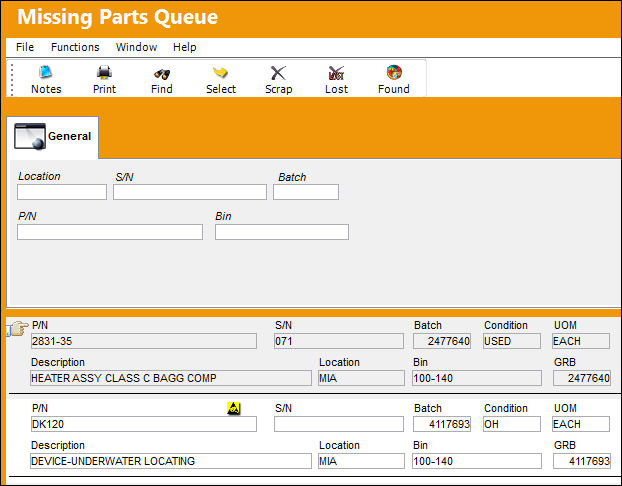This screenshot has height=486, width=622.
Task: Click Batch value 2477640 in the first record
Action: [x=442, y=341]
